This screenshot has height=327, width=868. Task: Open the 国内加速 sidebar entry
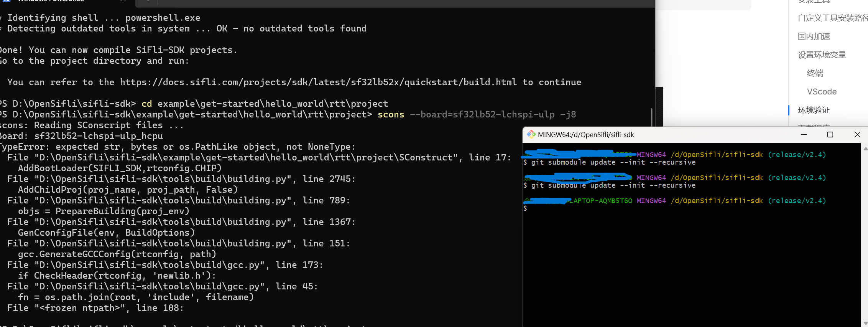(x=814, y=36)
